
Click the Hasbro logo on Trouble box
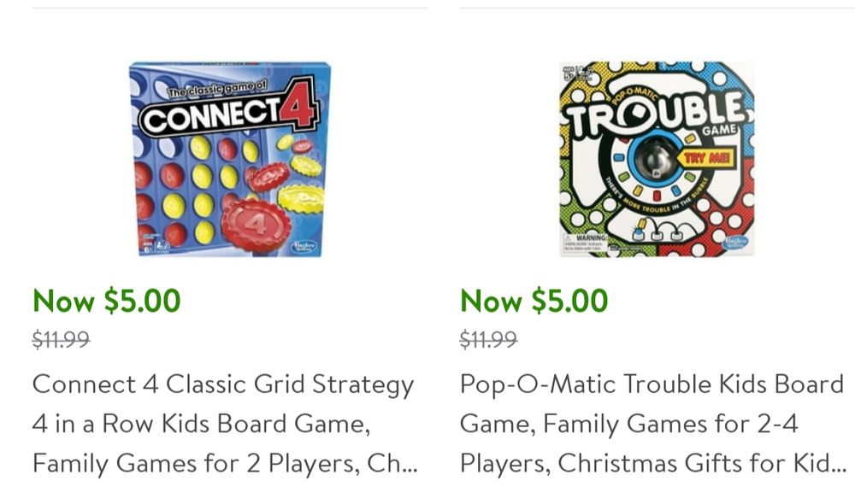735,243
